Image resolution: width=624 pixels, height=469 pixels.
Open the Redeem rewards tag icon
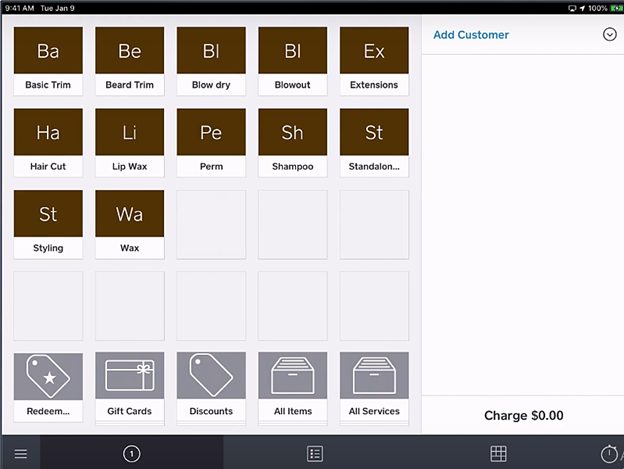48,376
